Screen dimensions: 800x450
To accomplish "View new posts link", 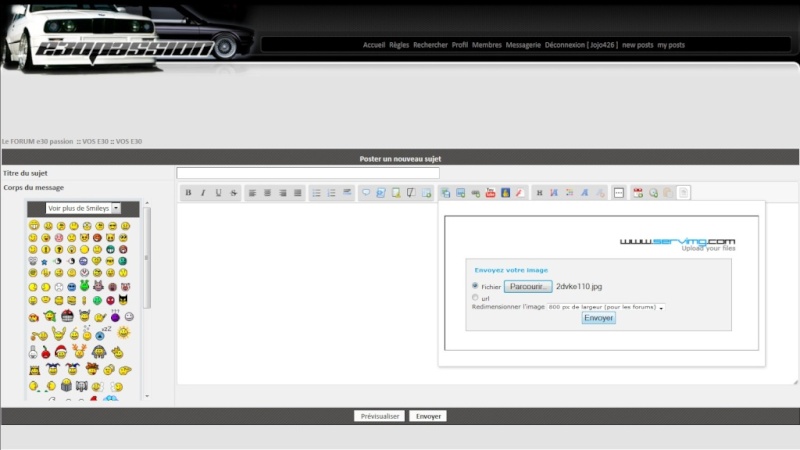I will click(637, 45).
